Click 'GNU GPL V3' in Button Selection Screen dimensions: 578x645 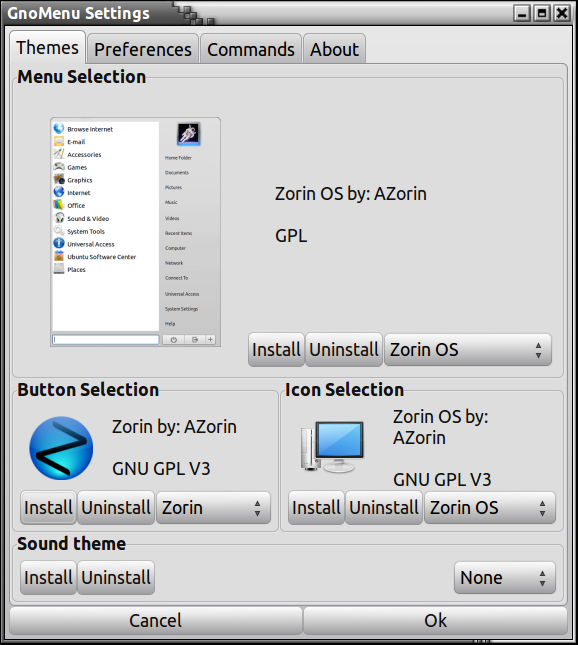tap(161, 469)
